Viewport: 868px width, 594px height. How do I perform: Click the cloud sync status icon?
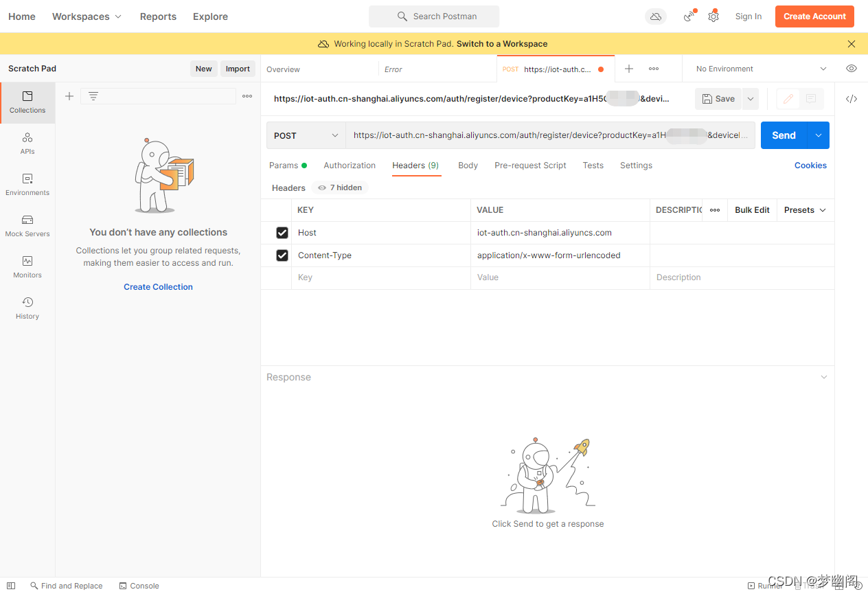656,16
